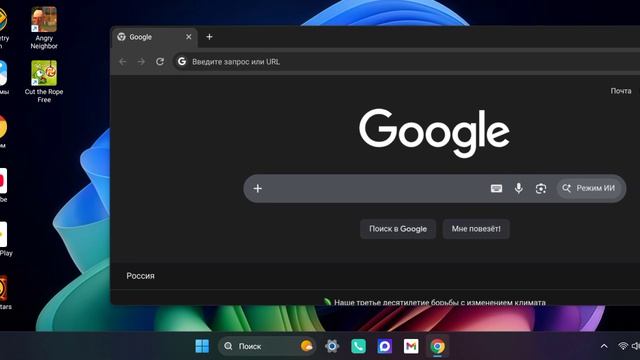Go forward in browser history

(x=141, y=62)
